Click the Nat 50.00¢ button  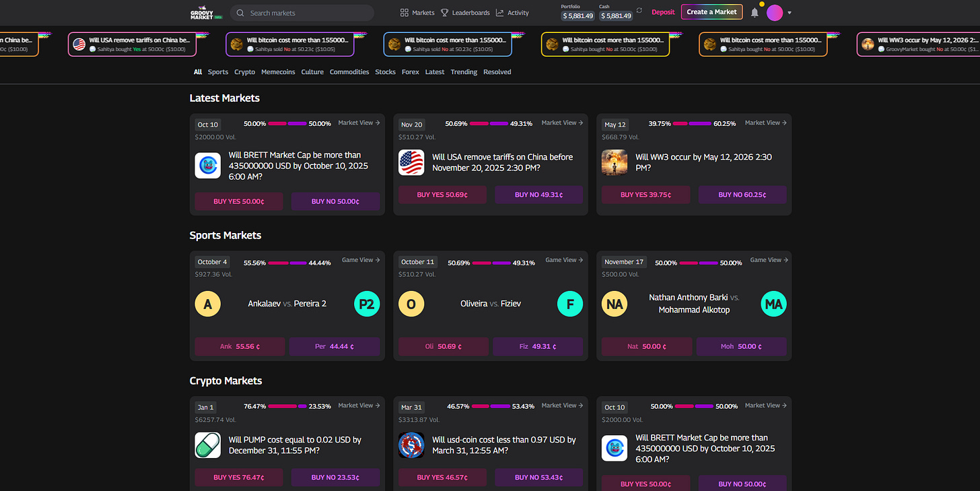point(646,347)
